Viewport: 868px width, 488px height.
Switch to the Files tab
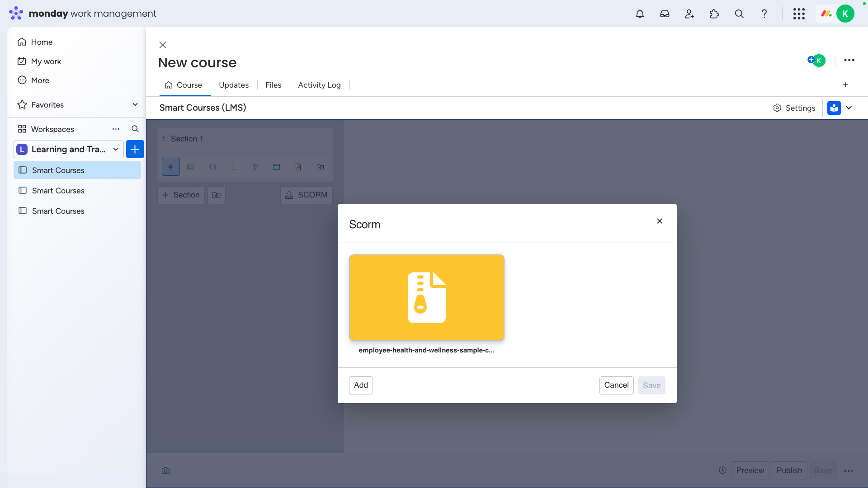click(x=273, y=85)
